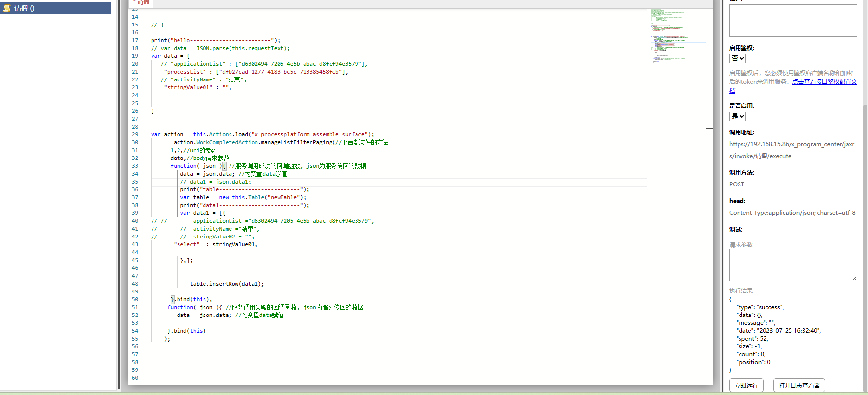Switch to the * 请假 editor tab
The image size is (868, 395).
tap(141, 2)
